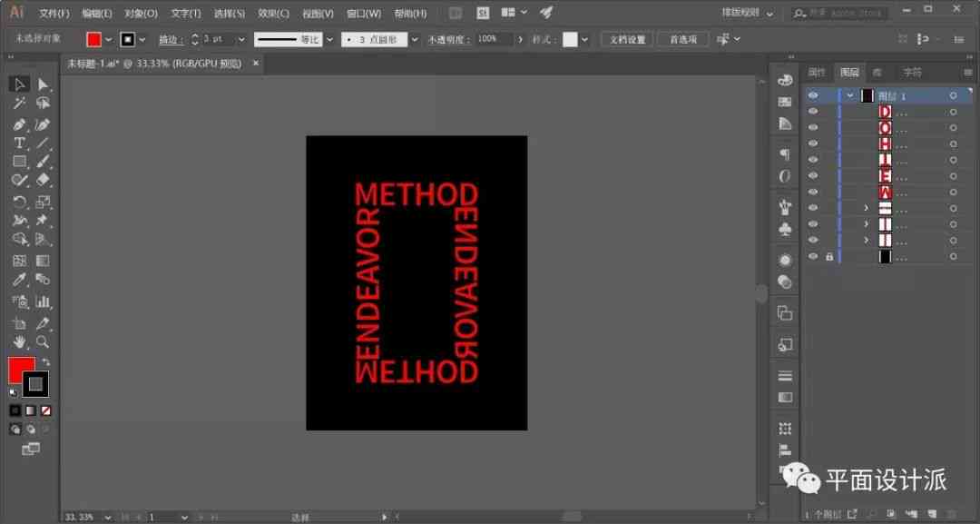Select the Lasso tool

click(43, 104)
